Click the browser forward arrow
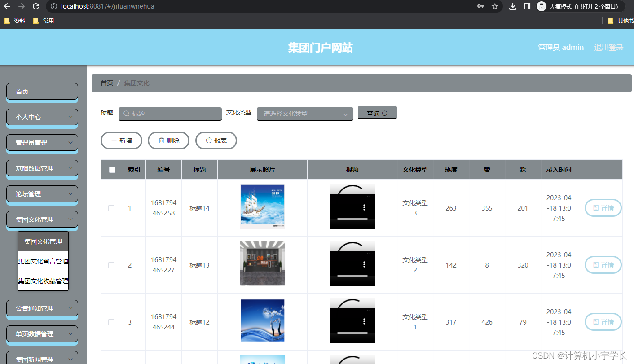This screenshot has width=634, height=364. coord(21,6)
